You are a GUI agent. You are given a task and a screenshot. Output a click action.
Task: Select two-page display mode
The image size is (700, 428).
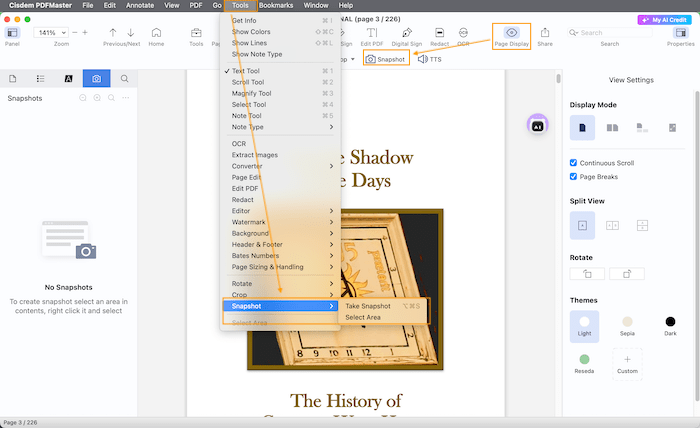[612, 128]
